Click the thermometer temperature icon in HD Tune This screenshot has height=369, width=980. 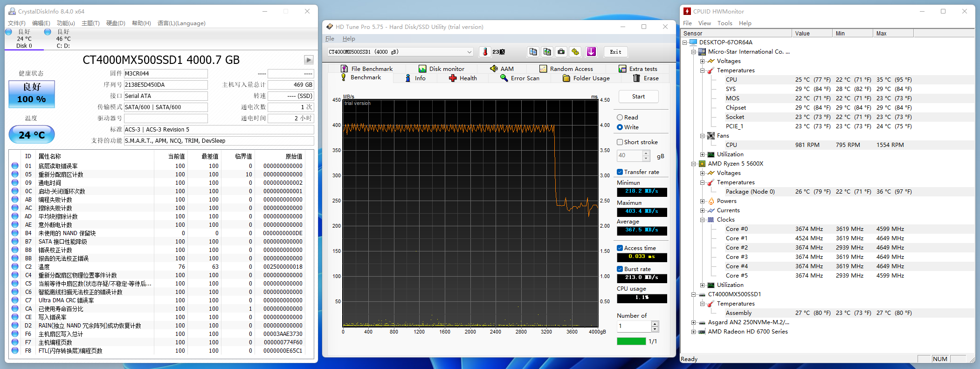click(x=485, y=52)
